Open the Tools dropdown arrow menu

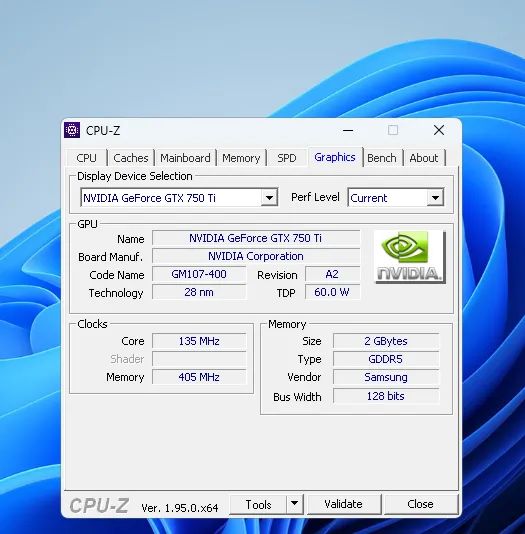point(295,503)
